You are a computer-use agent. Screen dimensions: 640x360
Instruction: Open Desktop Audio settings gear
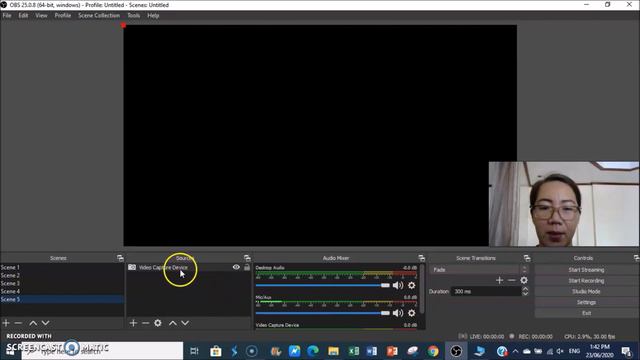click(411, 285)
